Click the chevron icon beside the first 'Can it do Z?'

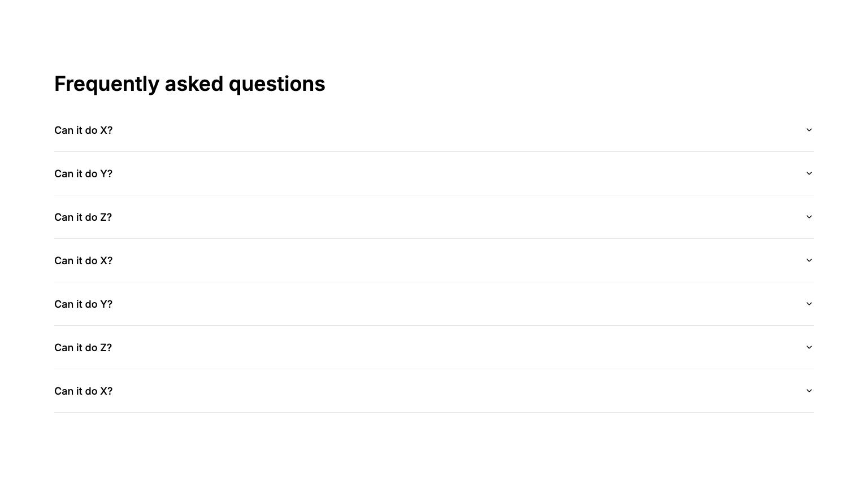pos(809,217)
